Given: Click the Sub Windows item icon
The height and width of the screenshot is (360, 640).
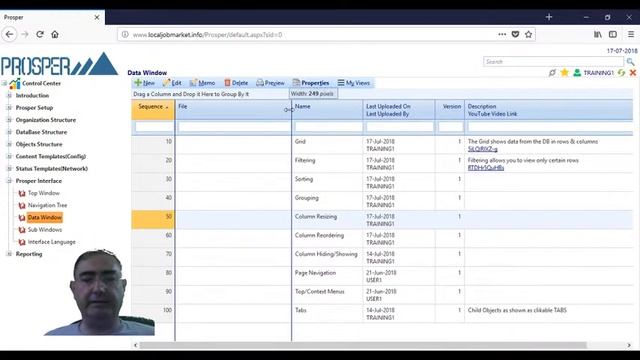Looking at the screenshot, I should pos(22,230).
